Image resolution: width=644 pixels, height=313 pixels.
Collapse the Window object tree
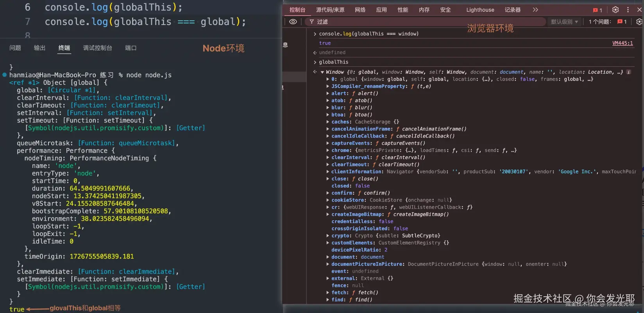pyautogui.click(x=322, y=72)
